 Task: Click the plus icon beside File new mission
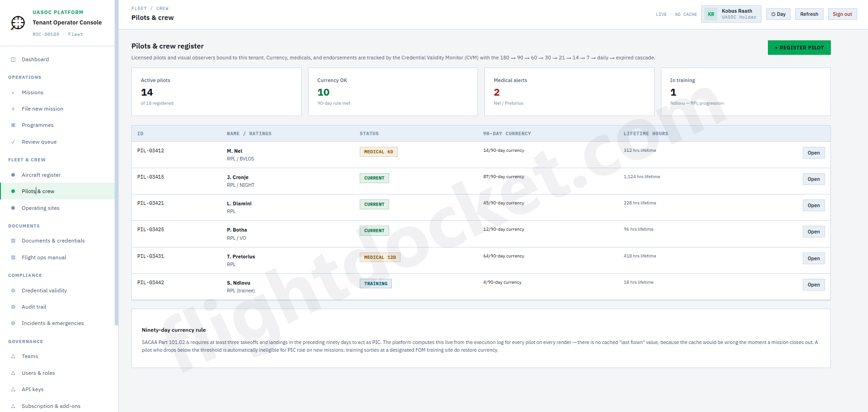click(x=14, y=109)
